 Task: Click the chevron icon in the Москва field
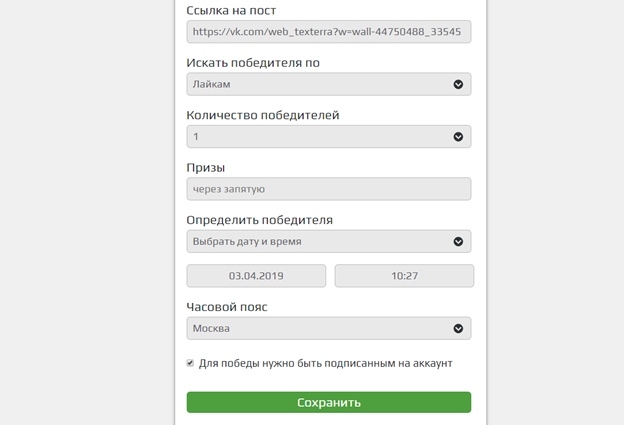pyautogui.click(x=458, y=329)
